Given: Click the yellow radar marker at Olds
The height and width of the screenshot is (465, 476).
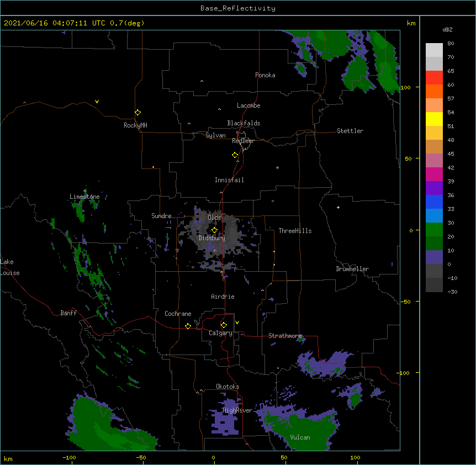Looking at the screenshot, I should click(214, 230).
